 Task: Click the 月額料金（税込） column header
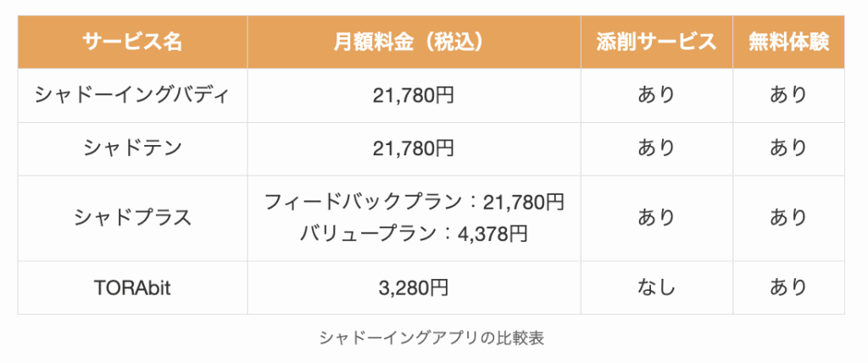point(414,42)
